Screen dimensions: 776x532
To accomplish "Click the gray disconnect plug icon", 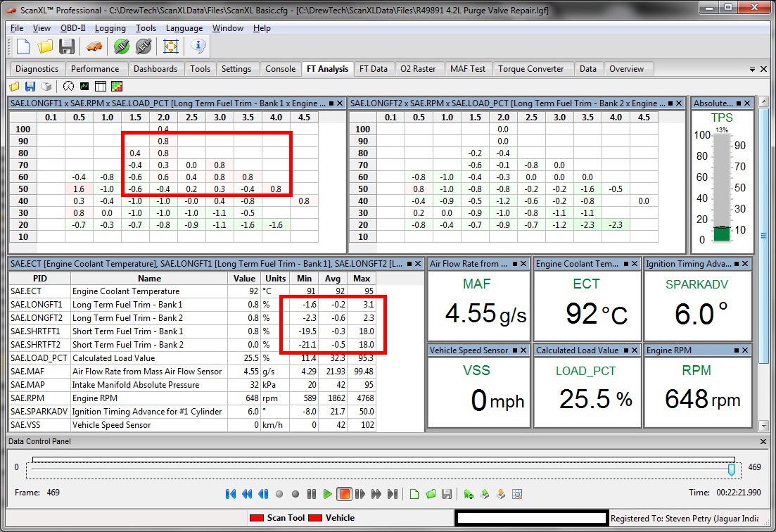I will click(144, 46).
